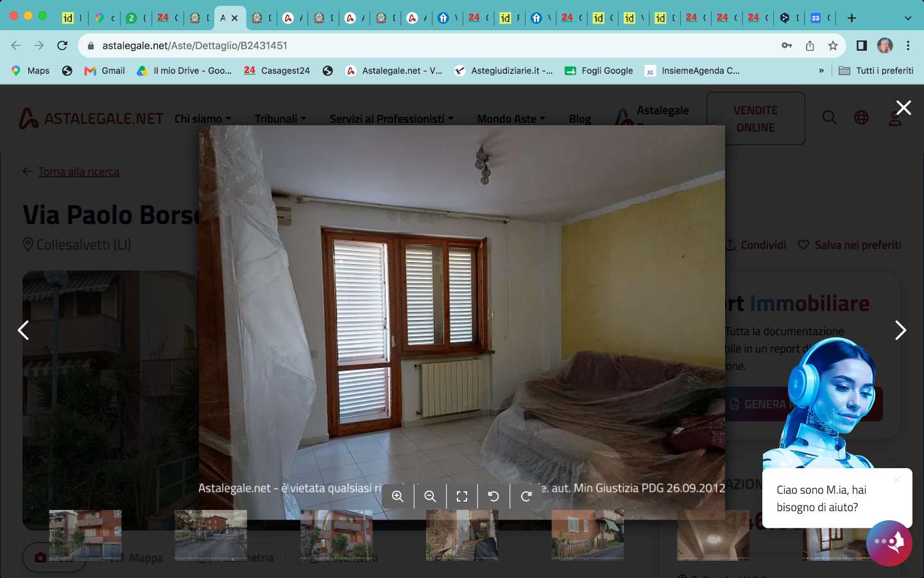Select the fifth thumbnail with the wooden fence

588,535
